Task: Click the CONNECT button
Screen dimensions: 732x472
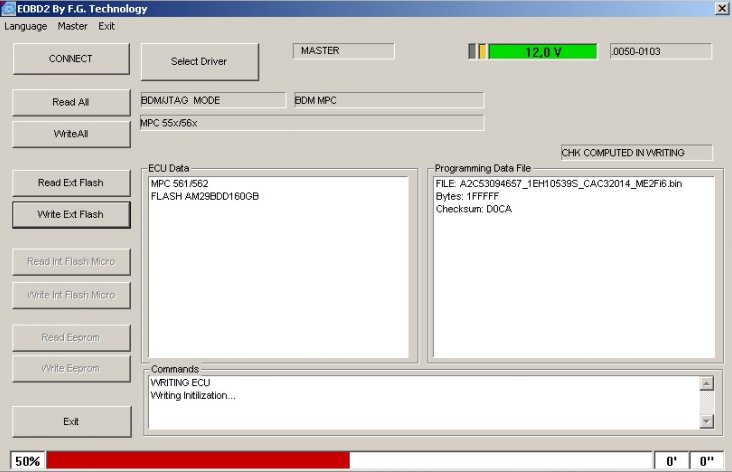Action: 71,59
